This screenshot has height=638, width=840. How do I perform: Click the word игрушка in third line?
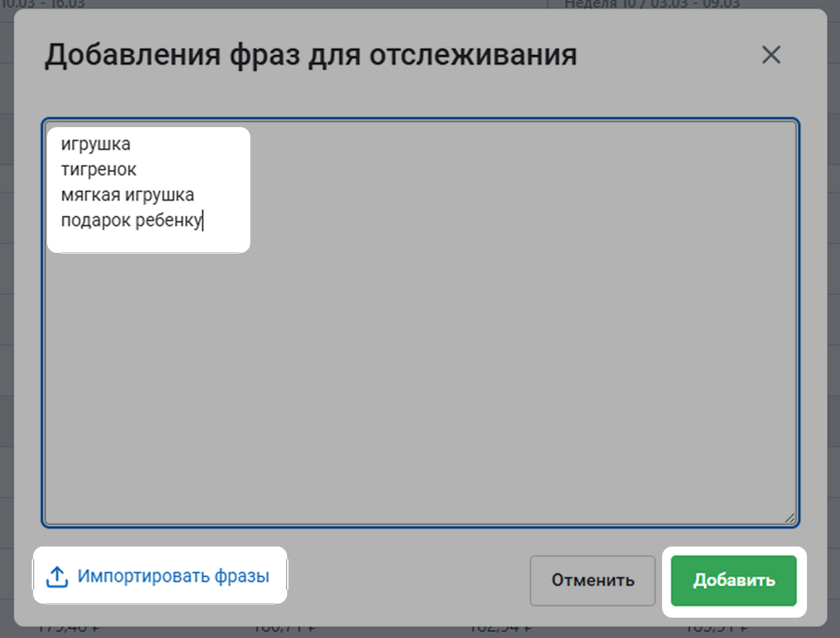159,195
